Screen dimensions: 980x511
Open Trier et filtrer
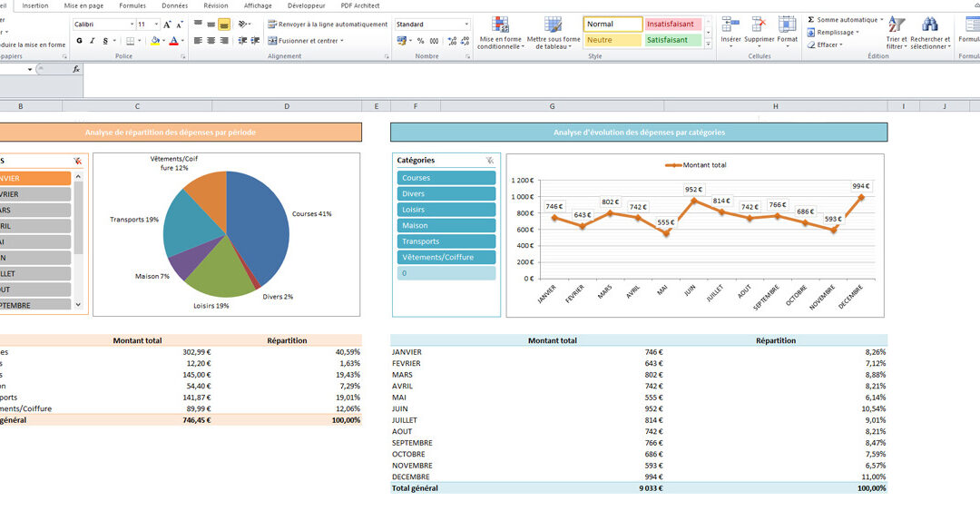click(x=897, y=34)
